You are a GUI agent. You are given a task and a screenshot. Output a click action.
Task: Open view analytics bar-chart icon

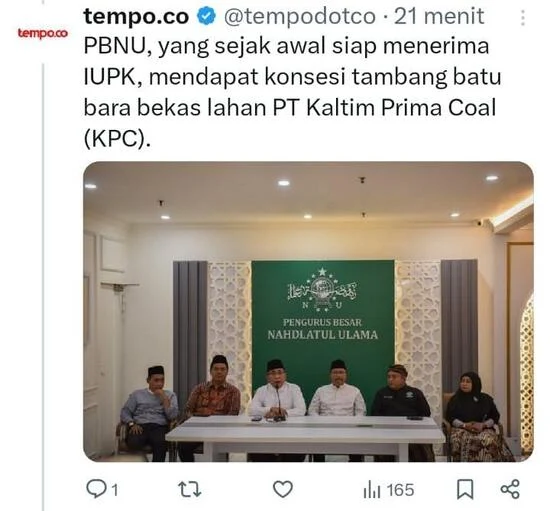tap(372, 490)
